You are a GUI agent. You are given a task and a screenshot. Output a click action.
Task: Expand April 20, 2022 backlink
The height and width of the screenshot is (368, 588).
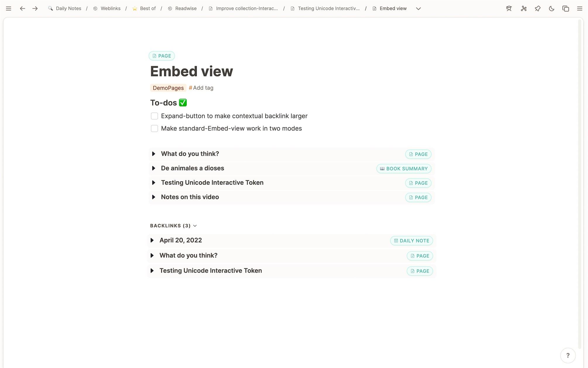point(152,240)
